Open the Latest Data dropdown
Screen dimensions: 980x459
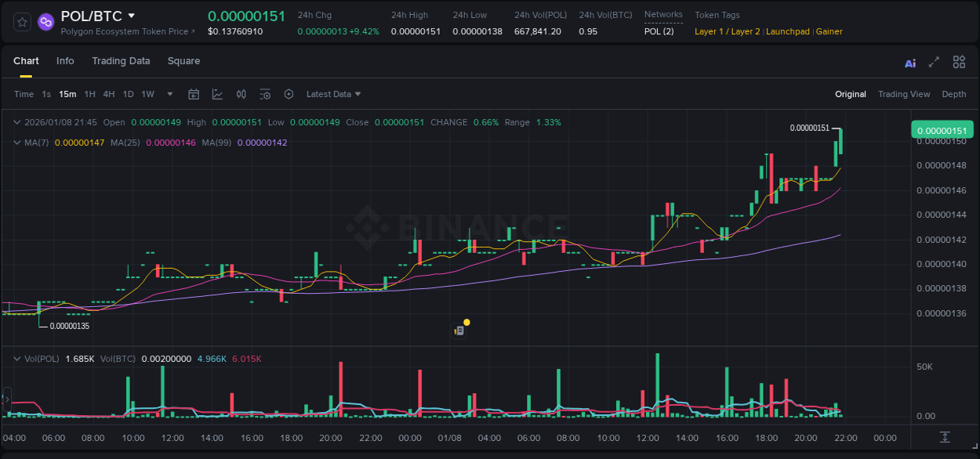[332, 94]
